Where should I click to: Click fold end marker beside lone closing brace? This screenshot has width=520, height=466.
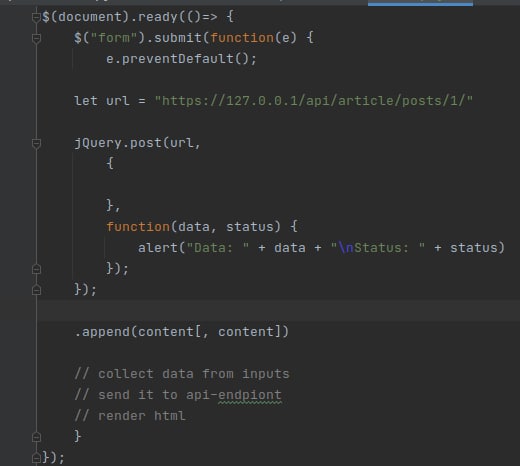[36, 437]
